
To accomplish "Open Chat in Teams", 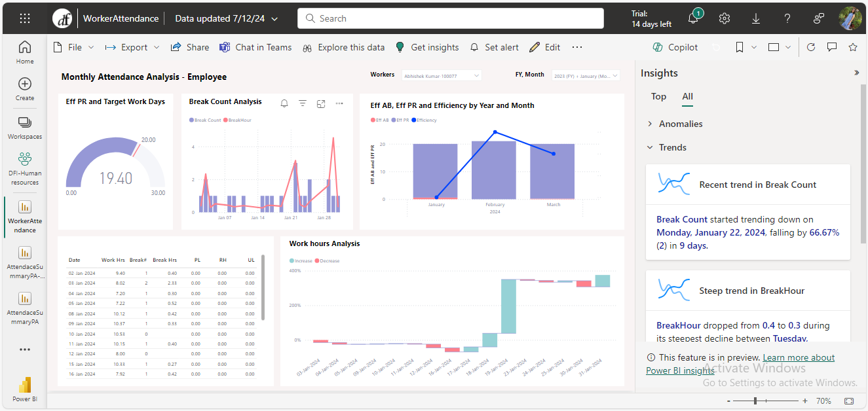I will tap(255, 46).
